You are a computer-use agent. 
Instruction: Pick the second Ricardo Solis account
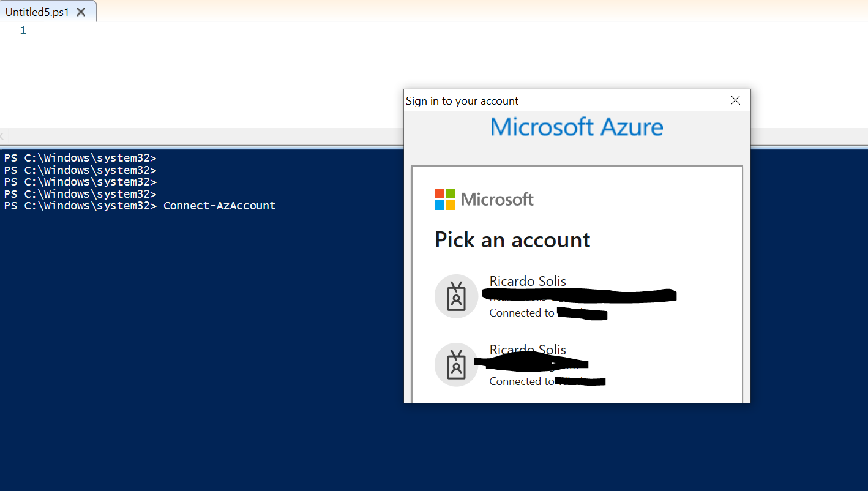click(x=577, y=365)
